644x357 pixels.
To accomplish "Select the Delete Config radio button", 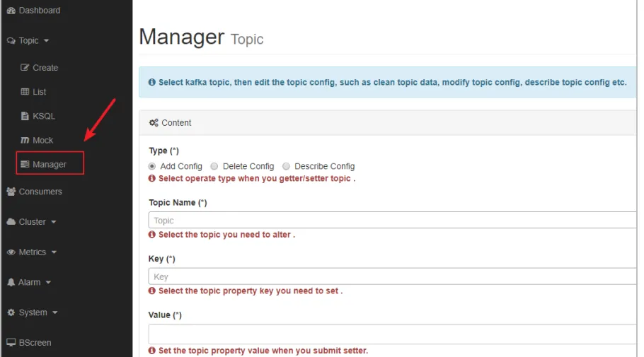I will (214, 166).
